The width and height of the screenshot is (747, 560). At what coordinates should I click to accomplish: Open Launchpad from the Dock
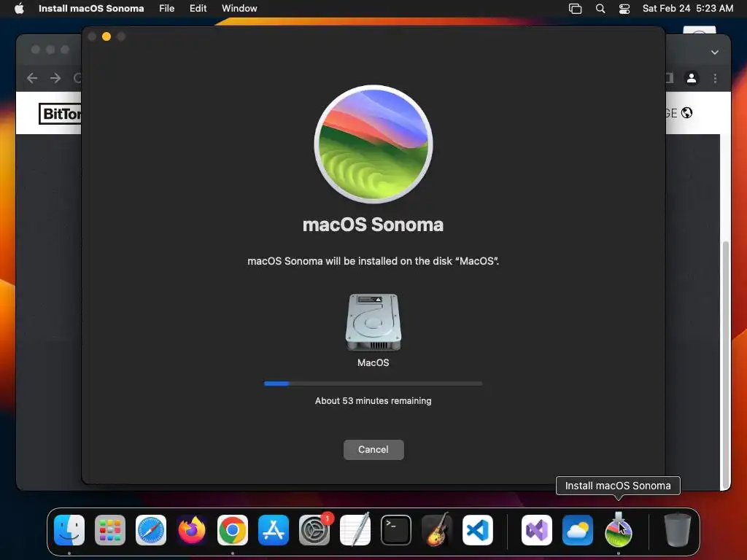click(x=110, y=530)
